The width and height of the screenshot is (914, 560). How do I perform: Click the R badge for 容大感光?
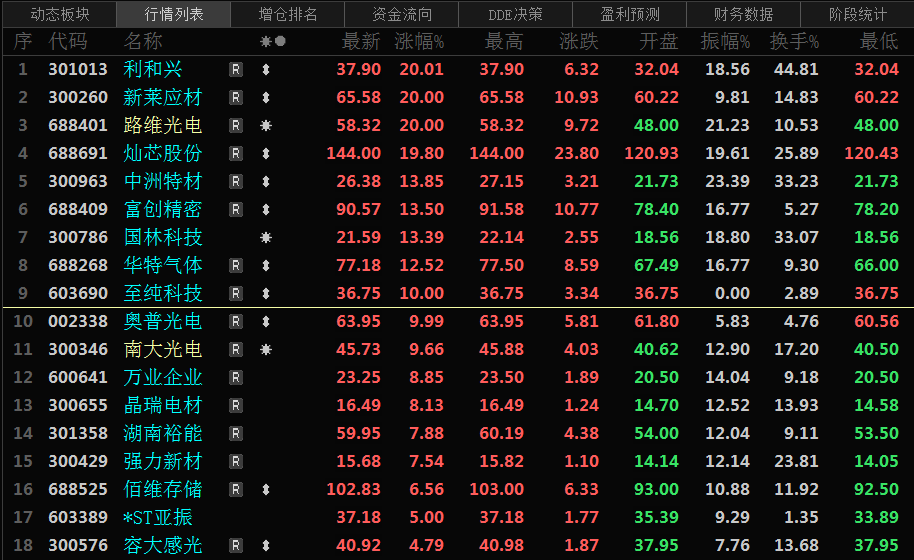pos(235,545)
